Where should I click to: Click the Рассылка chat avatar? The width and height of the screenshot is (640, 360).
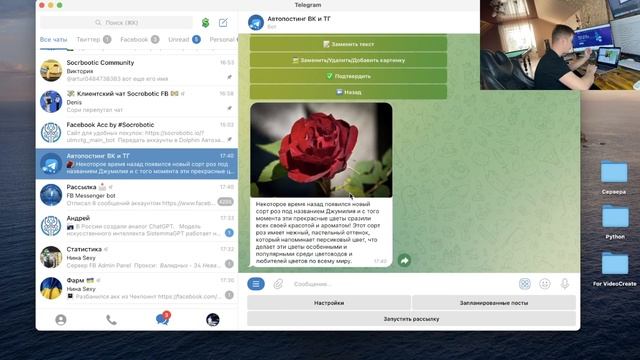tap(51, 195)
